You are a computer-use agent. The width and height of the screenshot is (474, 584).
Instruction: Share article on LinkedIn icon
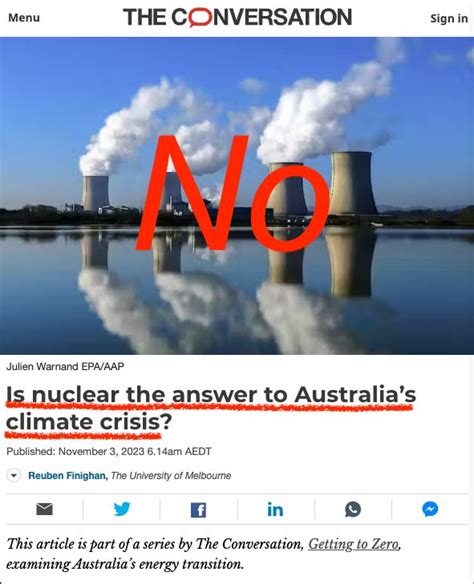275,510
